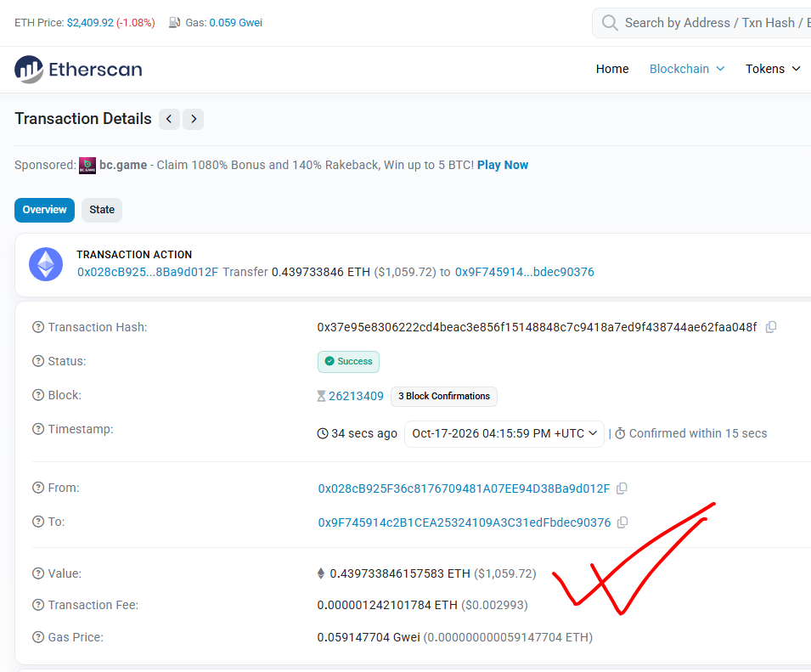811x672 pixels.
Task: Copy the To address
Action: pos(622,522)
